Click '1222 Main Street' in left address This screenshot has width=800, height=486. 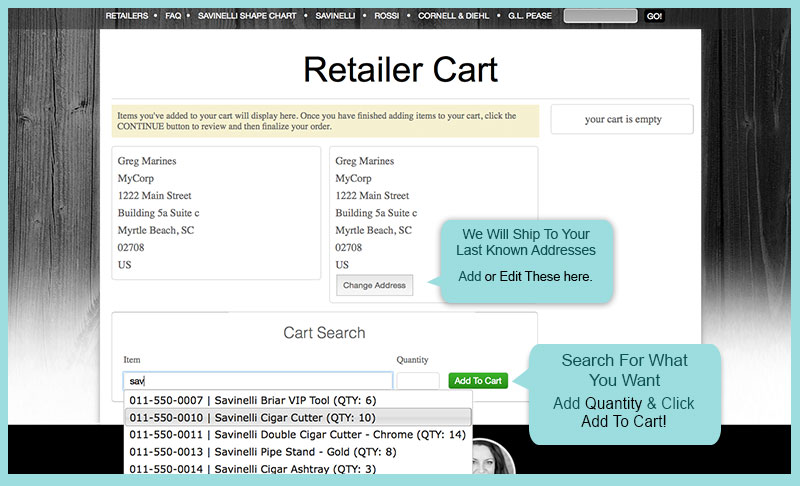pos(155,196)
